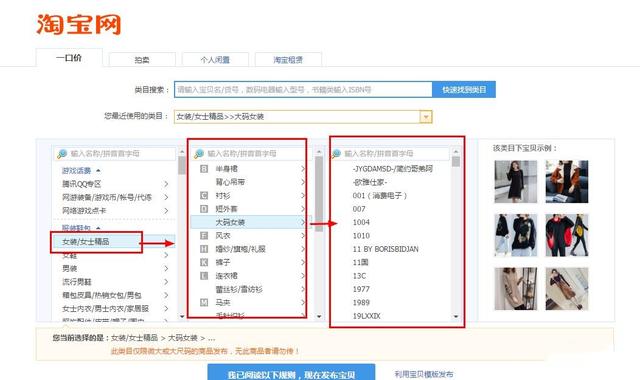Click the up arrow of the middle panel scrollbar
This screenshot has height=380, width=640.
(319, 152)
